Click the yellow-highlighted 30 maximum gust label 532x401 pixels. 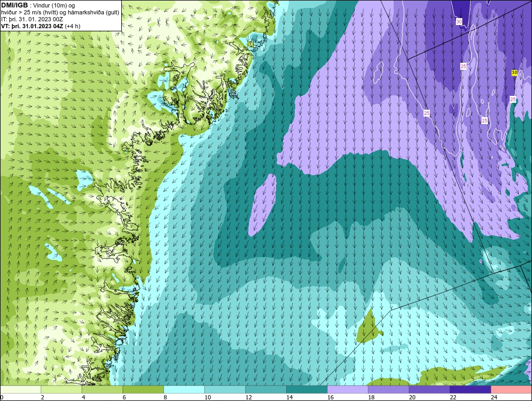[514, 72]
